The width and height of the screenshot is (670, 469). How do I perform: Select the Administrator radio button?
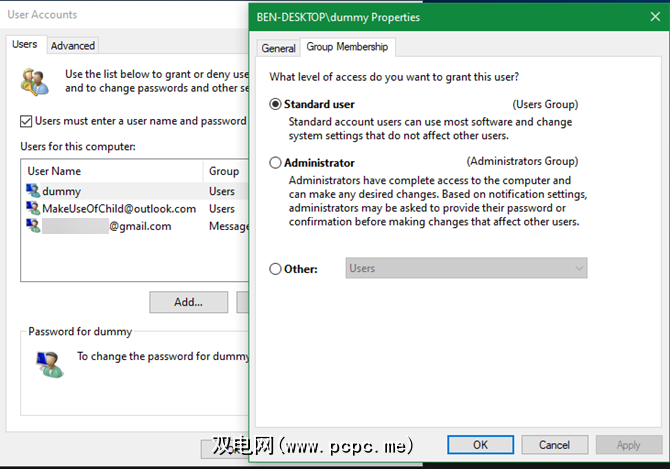[275, 163]
